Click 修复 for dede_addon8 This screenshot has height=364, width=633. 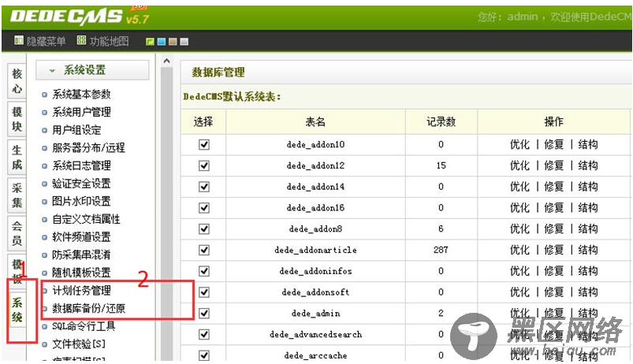click(x=554, y=228)
